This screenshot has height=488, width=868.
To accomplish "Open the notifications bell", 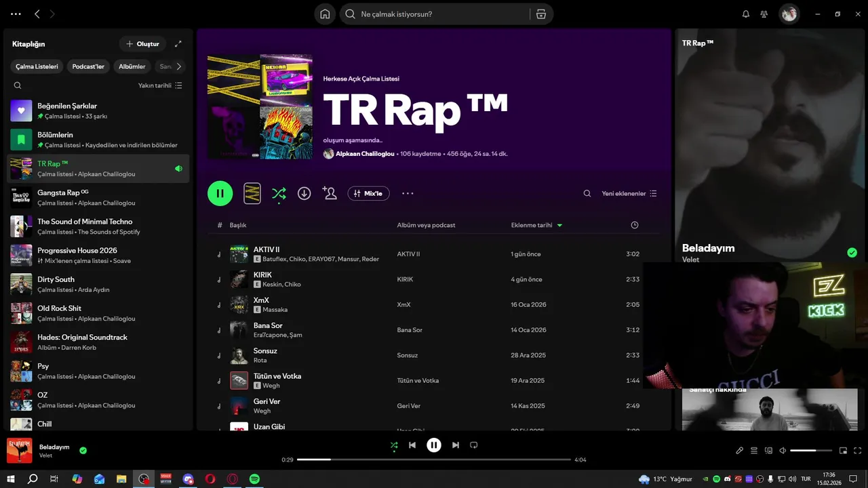I will 746,14.
